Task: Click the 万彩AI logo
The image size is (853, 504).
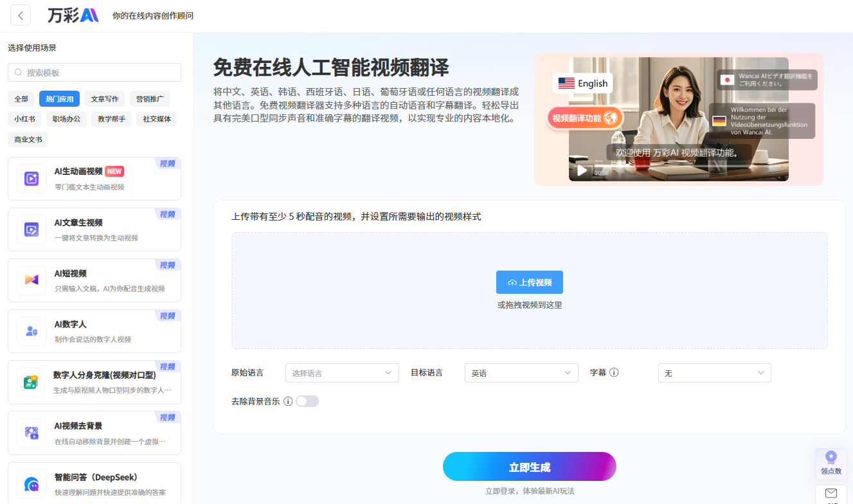Action: pos(73,15)
